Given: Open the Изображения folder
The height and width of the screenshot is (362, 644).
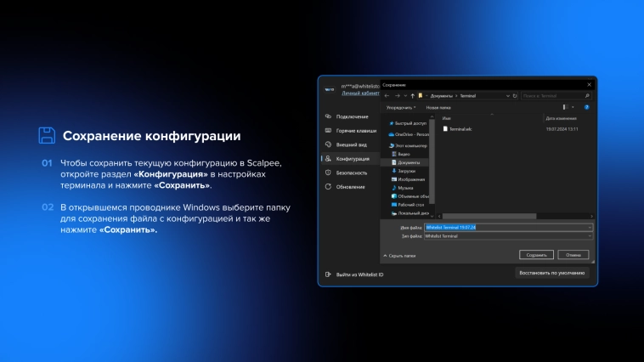Looking at the screenshot, I should coord(408,179).
